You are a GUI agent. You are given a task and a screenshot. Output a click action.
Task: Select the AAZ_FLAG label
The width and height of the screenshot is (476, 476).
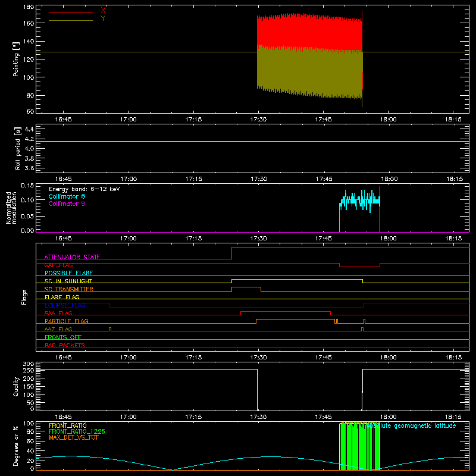58,329
